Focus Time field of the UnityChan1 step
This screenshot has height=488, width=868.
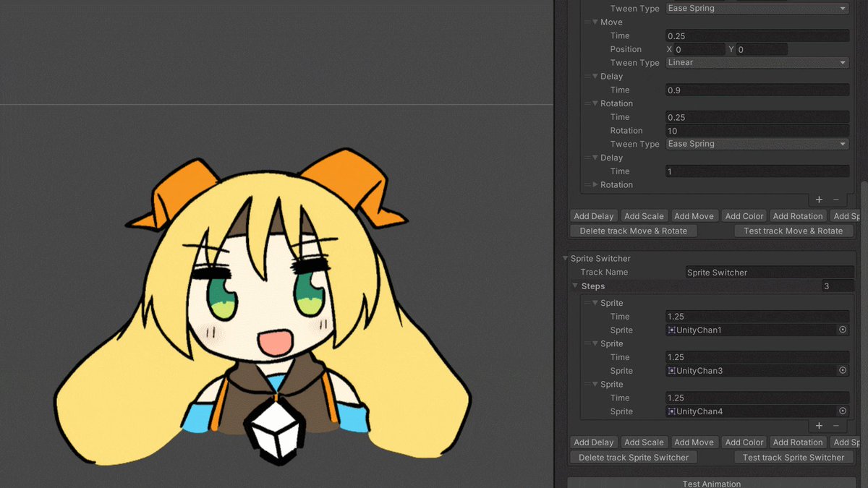point(757,317)
